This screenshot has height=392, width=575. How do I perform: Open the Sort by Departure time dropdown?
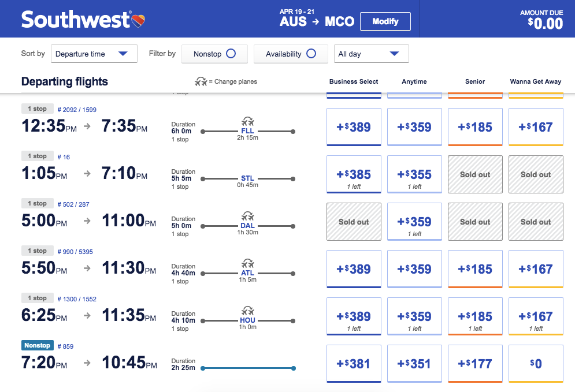pos(94,54)
